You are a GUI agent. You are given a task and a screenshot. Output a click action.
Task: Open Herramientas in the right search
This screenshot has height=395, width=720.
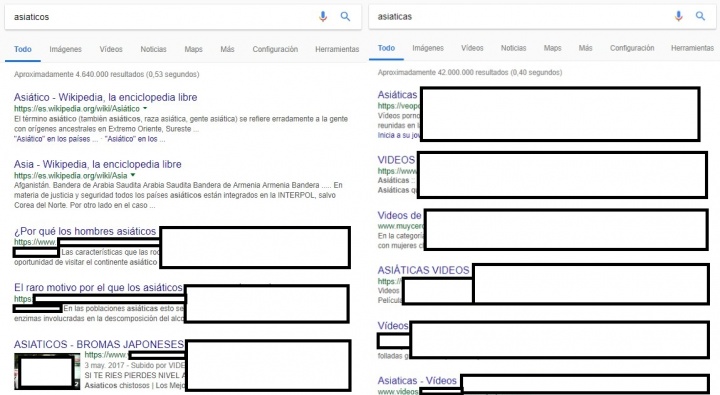pyautogui.click(x=692, y=48)
